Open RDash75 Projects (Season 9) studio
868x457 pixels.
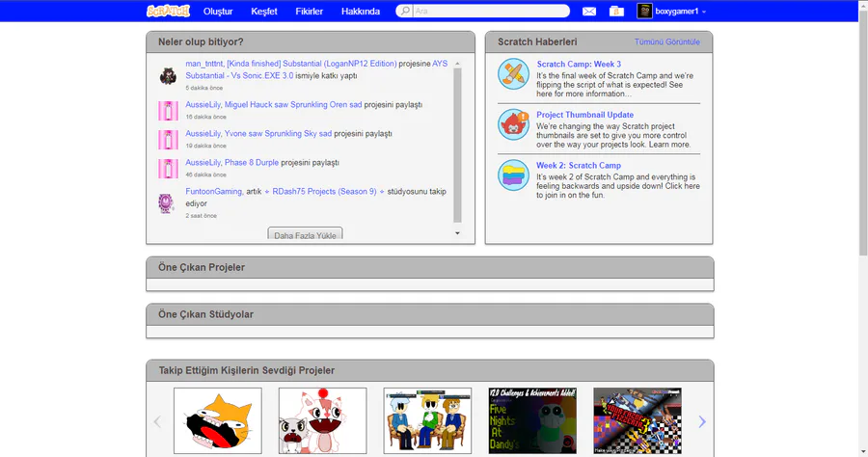tap(324, 192)
